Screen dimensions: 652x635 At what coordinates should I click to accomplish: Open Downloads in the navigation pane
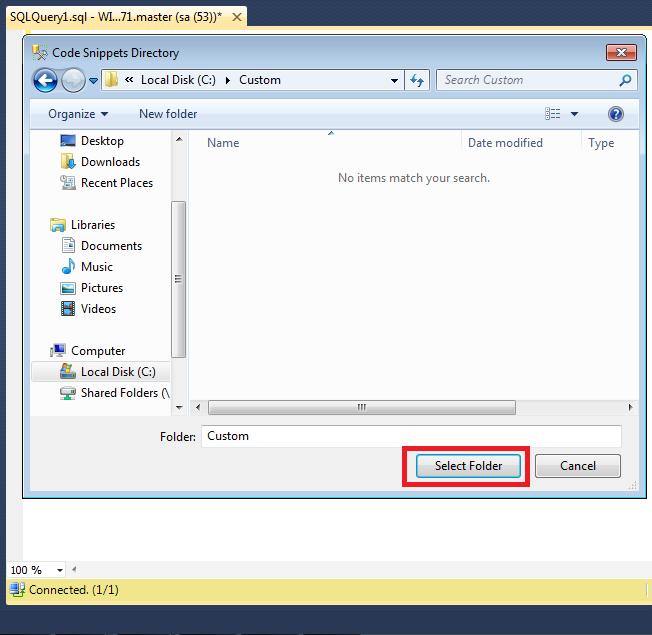[x=110, y=162]
